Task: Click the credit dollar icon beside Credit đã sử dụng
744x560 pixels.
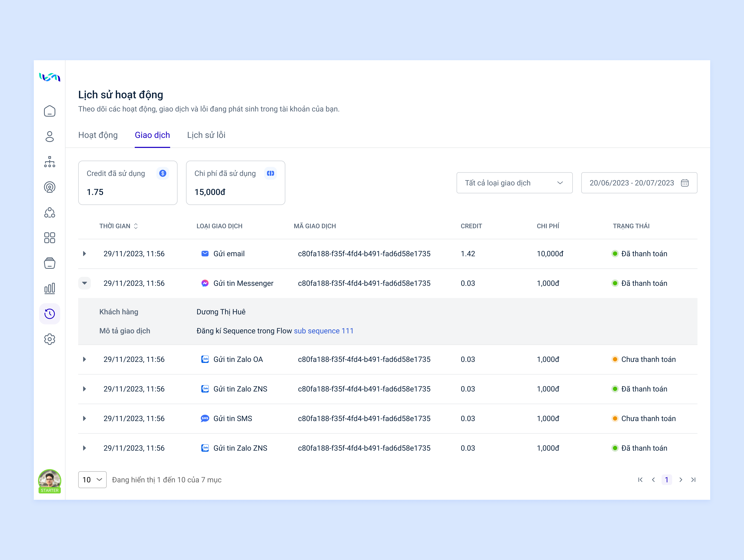Action: (x=163, y=173)
